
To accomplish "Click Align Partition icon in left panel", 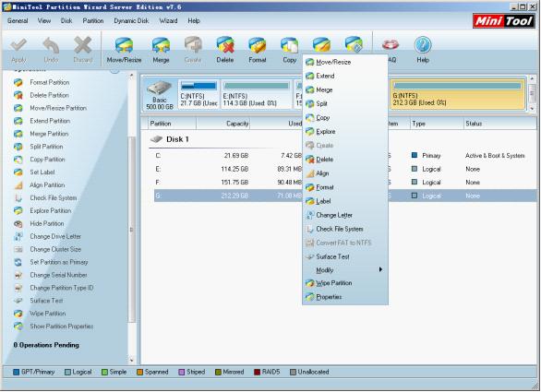I will coord(18,185).
